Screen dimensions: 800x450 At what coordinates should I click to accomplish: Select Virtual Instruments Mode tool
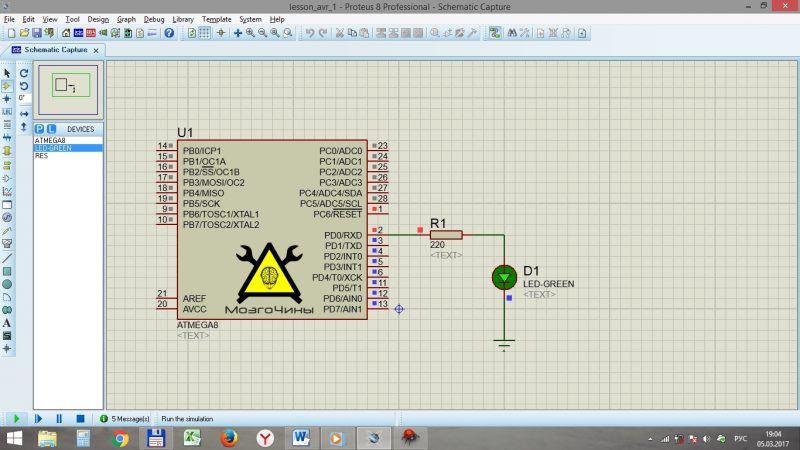(x=7, y=243)
